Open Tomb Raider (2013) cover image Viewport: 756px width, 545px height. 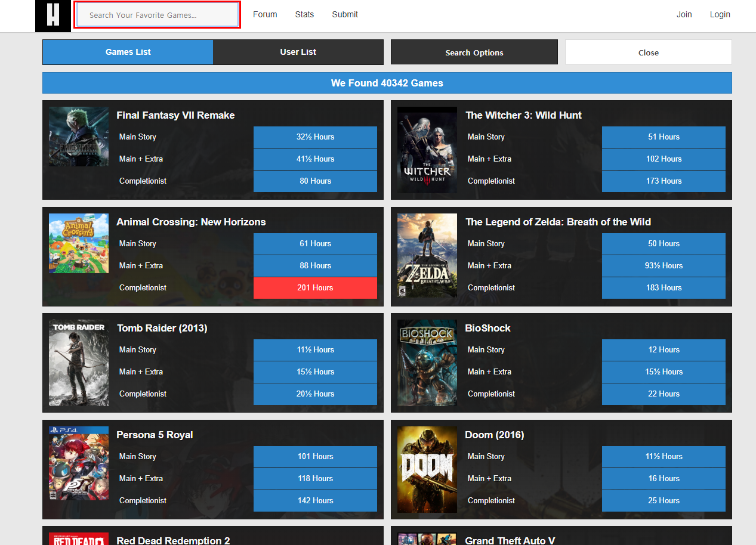(79, 363)
